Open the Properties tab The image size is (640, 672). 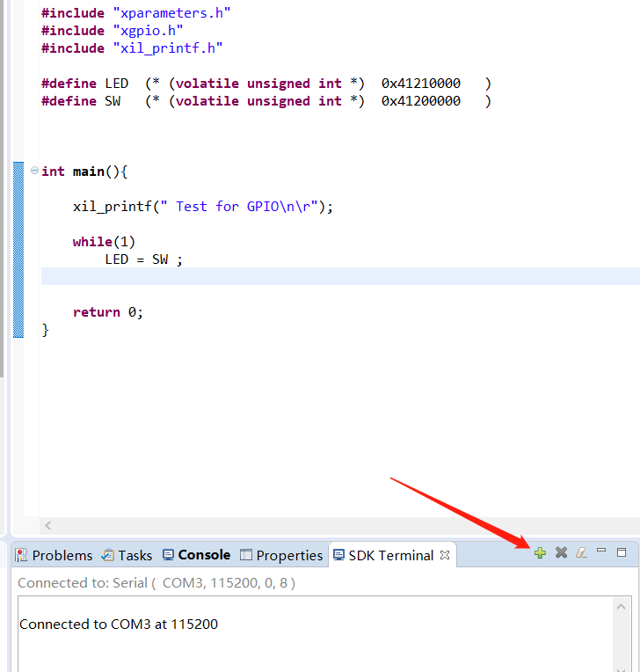coord(281,555)
